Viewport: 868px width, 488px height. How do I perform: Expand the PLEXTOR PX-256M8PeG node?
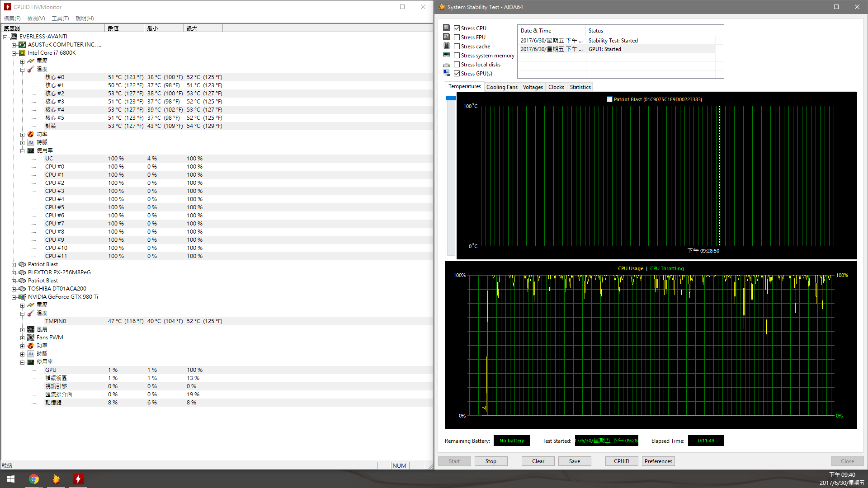[14, 273]
